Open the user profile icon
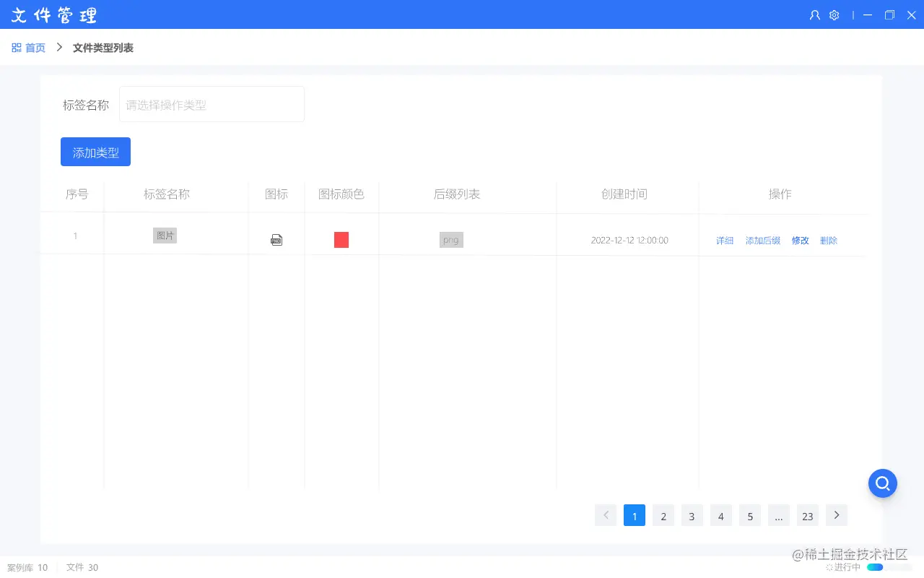The width and height of the screenshot is (924, 578). [815, 14]
